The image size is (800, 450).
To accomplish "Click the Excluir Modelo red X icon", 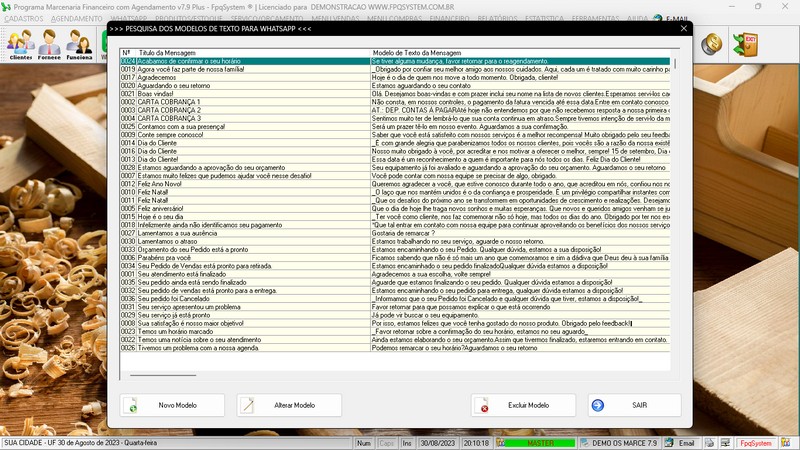I will pos(482,405).
